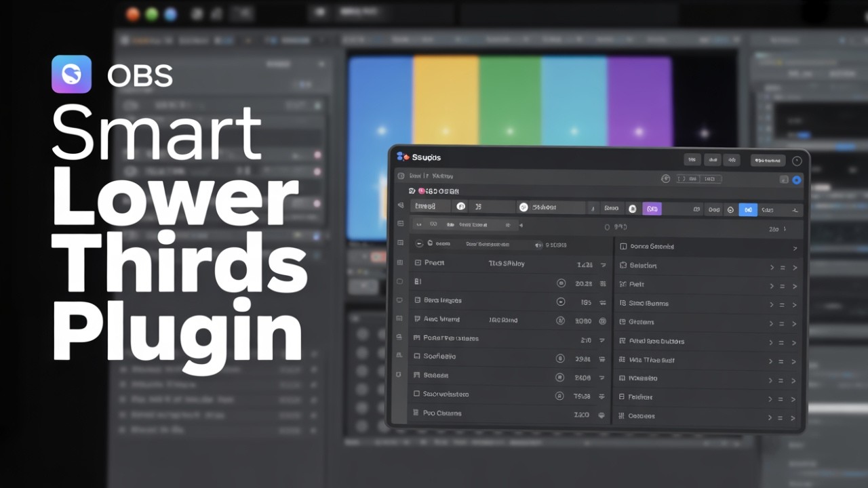Click the yellow color bar in preview
868x488 pixels.
point(446,102)
